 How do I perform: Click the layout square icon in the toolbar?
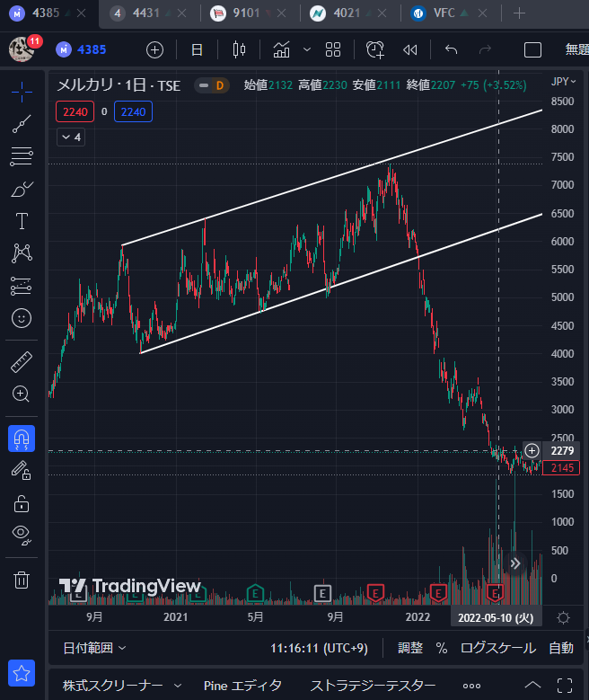(x=532, y=49)
